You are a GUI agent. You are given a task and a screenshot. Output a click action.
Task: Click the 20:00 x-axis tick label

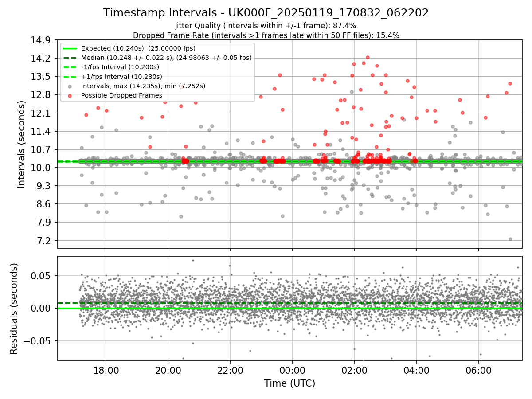pyautogui.click(x=168, y=370)
